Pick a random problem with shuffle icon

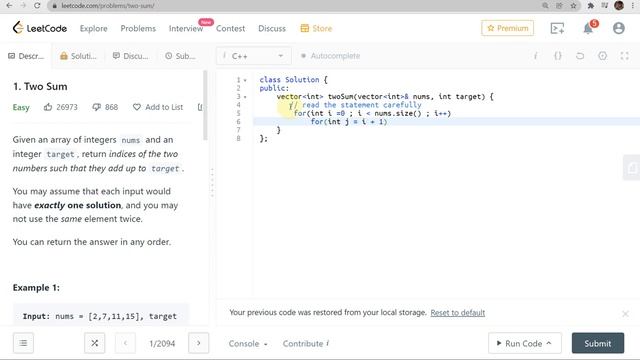pyautogui.click(x=95, y=343)
